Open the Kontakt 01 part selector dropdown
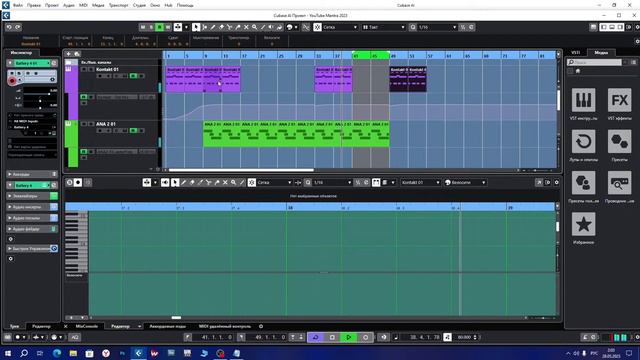Screen dimensions: 640x360 [x=420, y=182]
